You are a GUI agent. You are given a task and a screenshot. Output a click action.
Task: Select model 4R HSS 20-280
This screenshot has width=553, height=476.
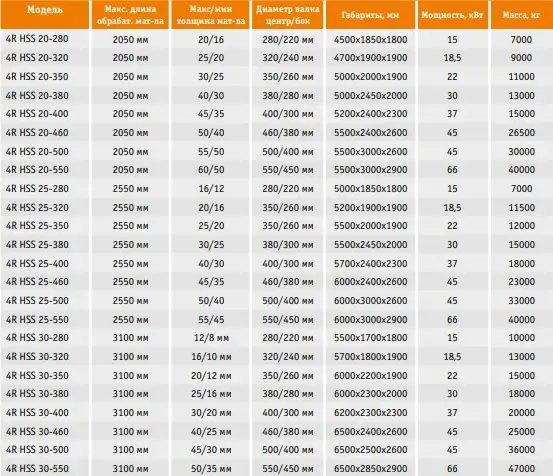(37, 39)
